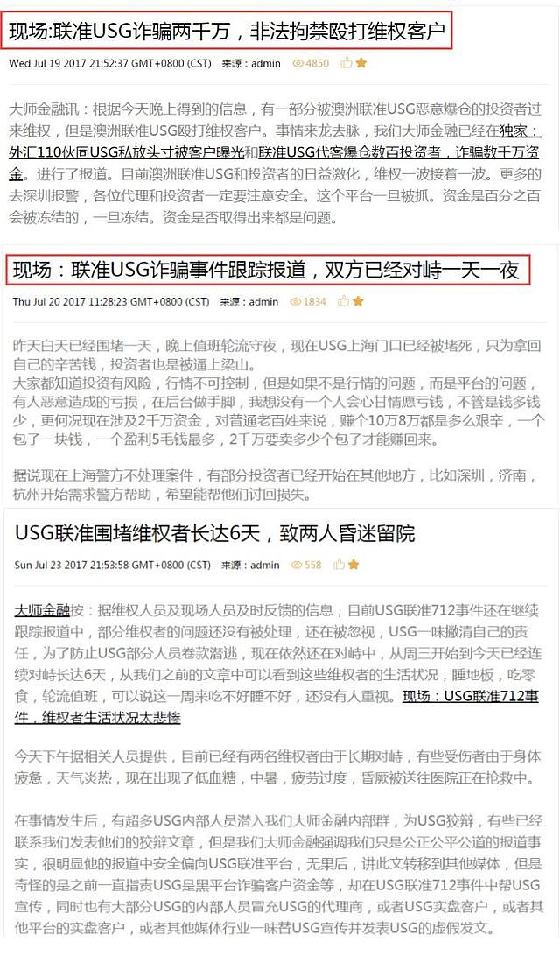
Task: Click the eye views icon showing 1834
Action: pos(296,302)
